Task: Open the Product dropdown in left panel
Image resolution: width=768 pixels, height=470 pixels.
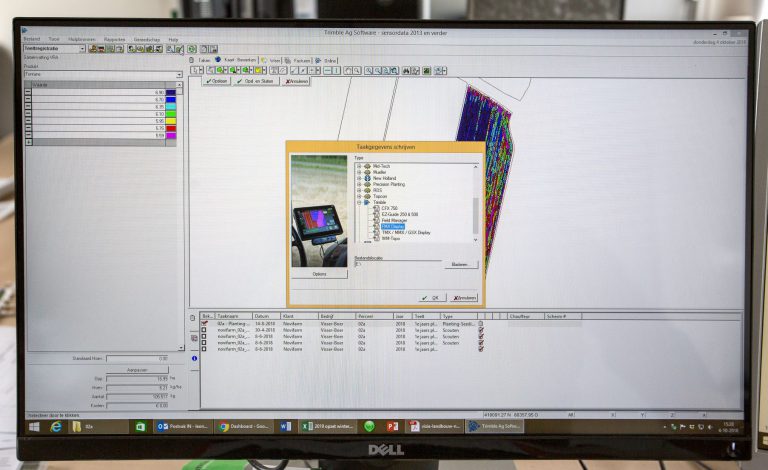Action: 179,74
